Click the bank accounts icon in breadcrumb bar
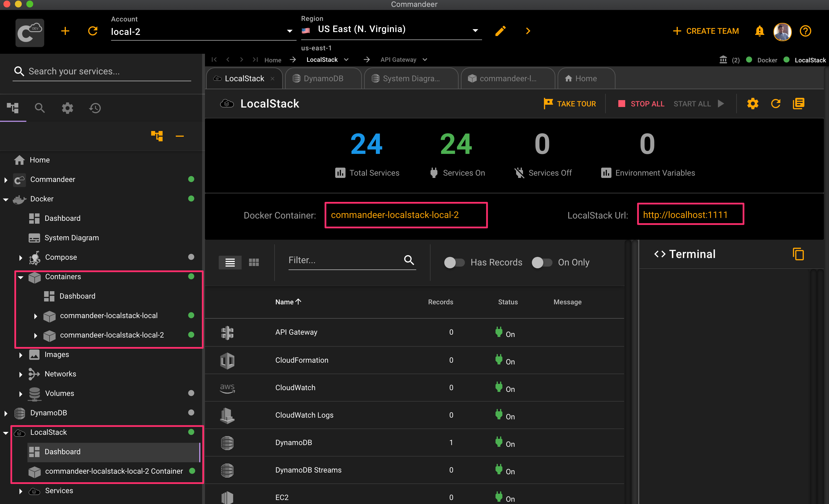 tap(723, 60)
